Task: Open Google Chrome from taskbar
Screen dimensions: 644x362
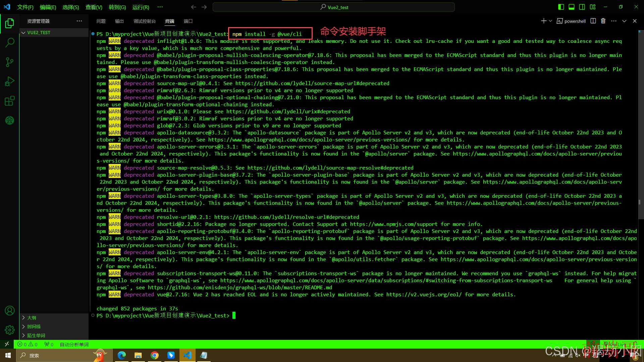Action: pos(155,355)
